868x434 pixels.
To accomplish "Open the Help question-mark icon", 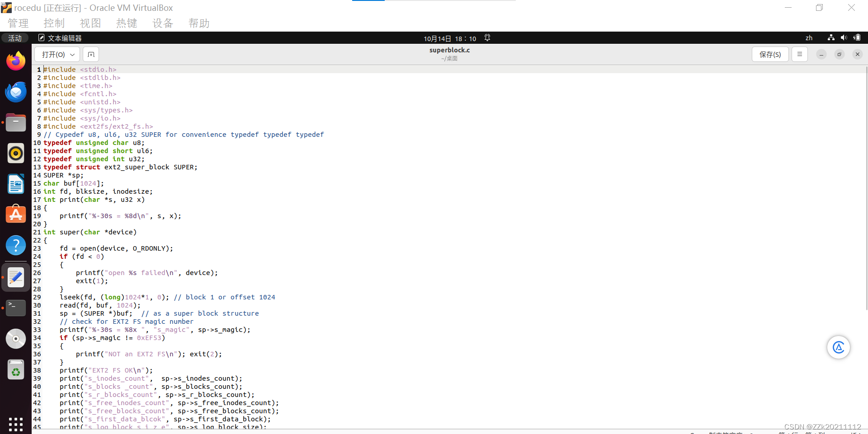I will pyautogui.click(x=16, y=245).
